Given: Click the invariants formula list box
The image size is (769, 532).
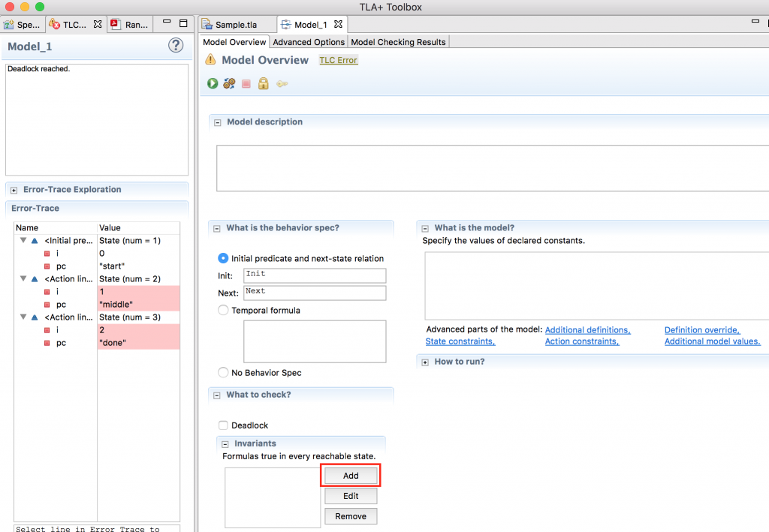Looking at the screenshot, I should 273,497.
